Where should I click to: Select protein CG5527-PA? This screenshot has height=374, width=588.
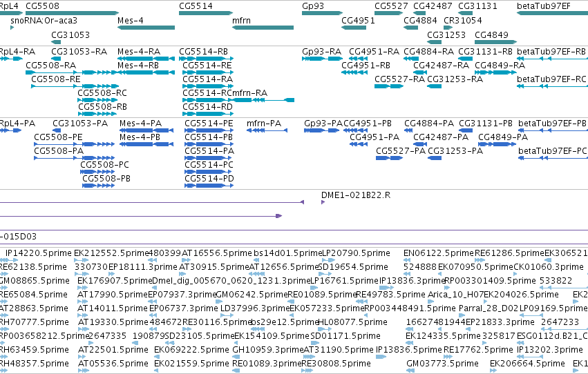401,151
